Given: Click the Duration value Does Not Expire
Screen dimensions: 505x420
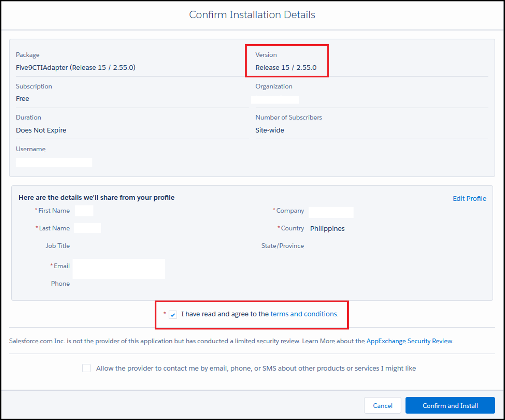Looking at the screenshot, I should click(x=41, y=130).
